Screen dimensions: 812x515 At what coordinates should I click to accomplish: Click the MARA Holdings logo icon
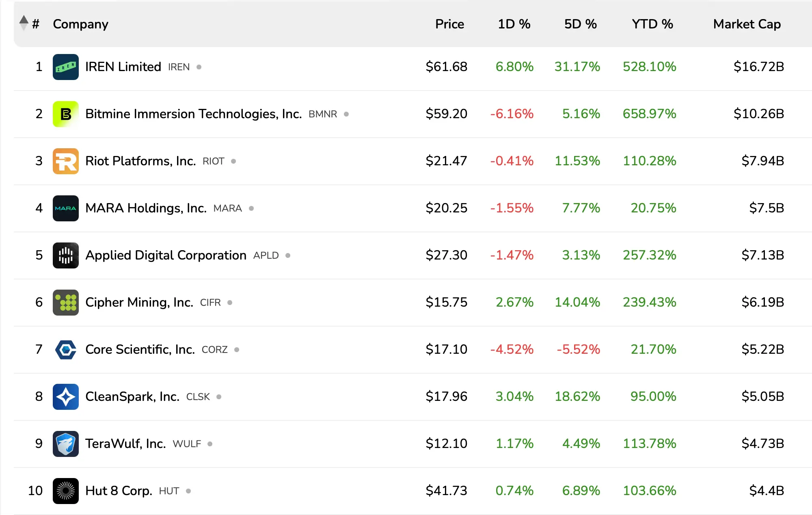click(65, 208)
